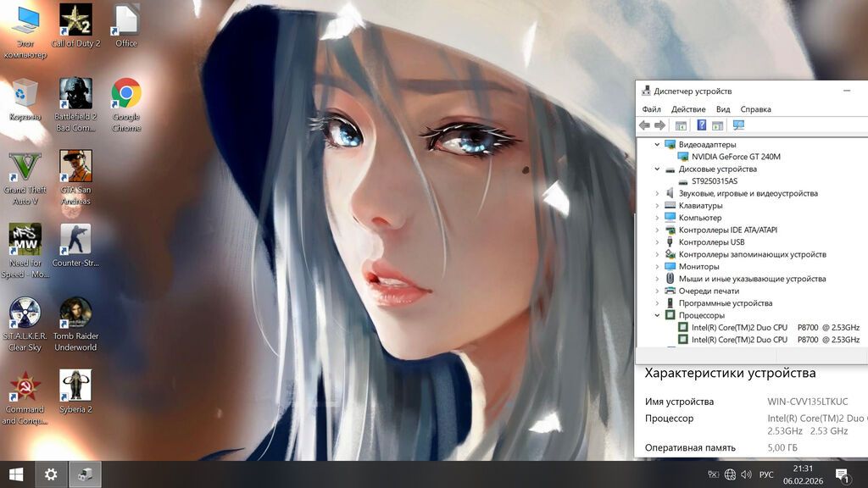Click the show/hide console tree toolbar icon

click(x=681, y=125)
